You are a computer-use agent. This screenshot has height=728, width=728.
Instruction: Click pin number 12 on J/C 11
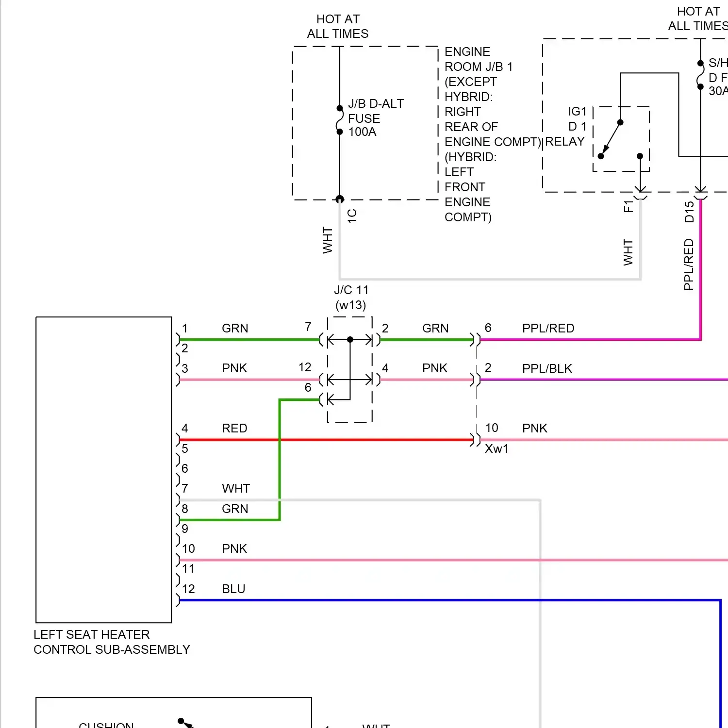(305, 367)
